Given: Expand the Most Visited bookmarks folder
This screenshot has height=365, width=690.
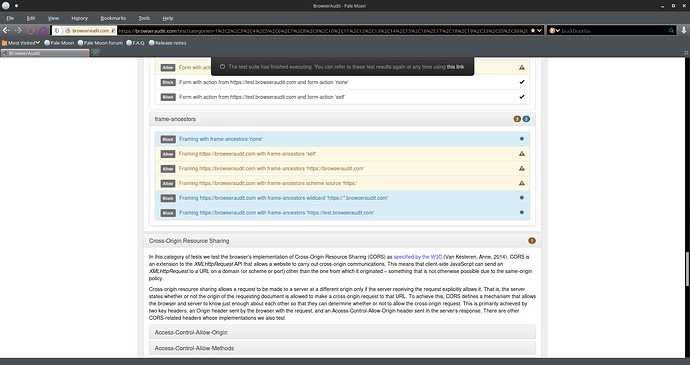Looking at the screenshot, I should point(21,43).
